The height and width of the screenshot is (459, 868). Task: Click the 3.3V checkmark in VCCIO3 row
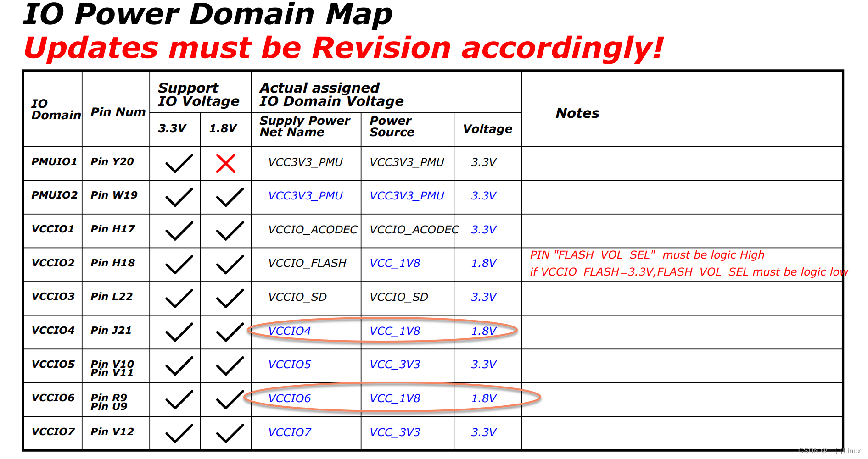click(179, 299)
